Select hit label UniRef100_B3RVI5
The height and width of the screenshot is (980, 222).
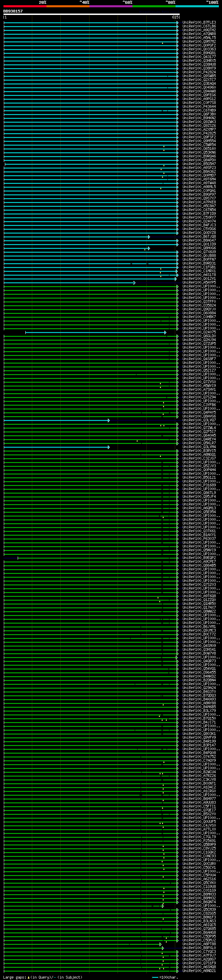pyautogui.click(x=199, y=451)
